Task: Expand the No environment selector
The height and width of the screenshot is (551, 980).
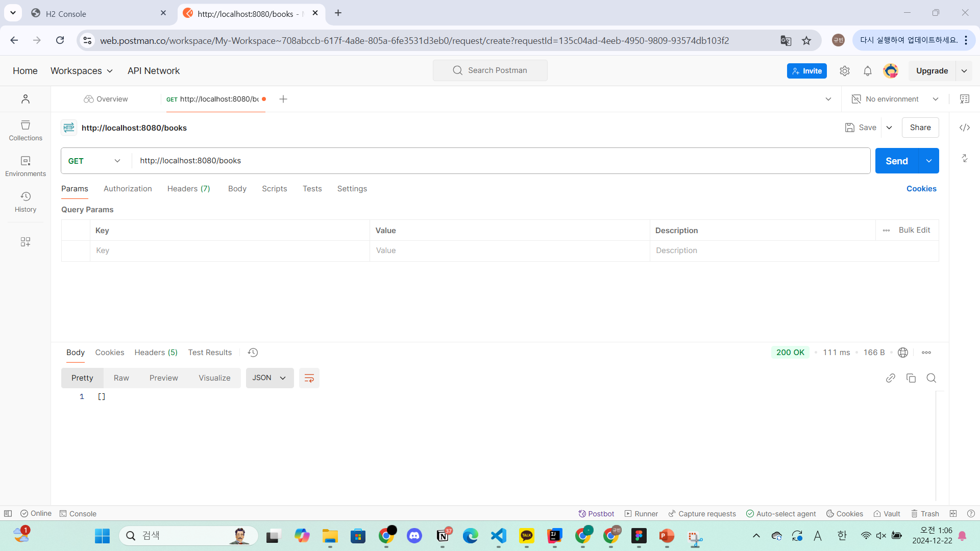Action: pos(895,99)
